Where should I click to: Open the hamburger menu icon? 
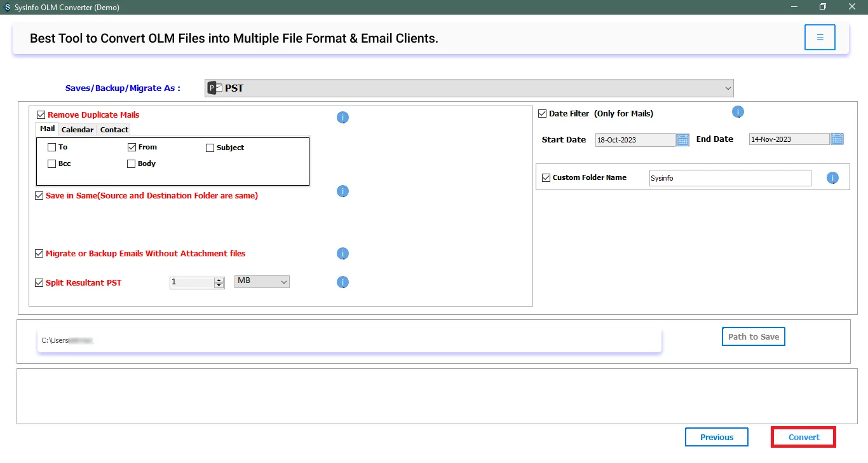pyautogui.click(x=820, y=38)
